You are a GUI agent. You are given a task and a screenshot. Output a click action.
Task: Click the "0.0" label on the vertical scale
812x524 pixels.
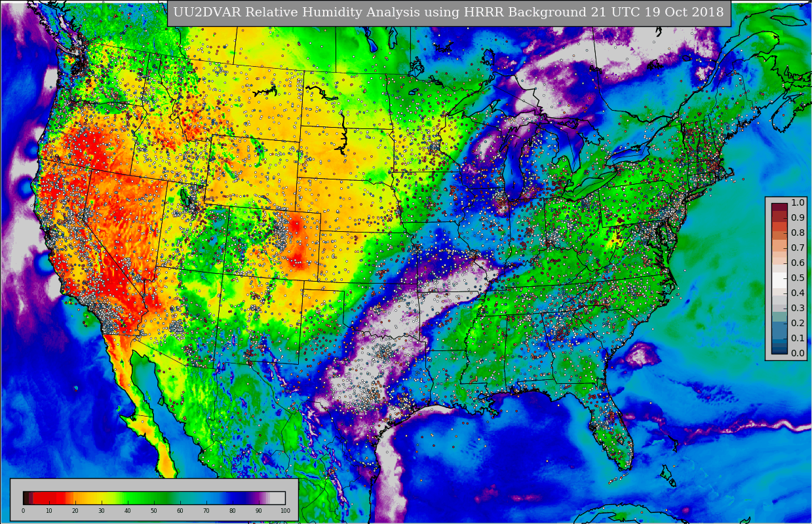(798, 353)
